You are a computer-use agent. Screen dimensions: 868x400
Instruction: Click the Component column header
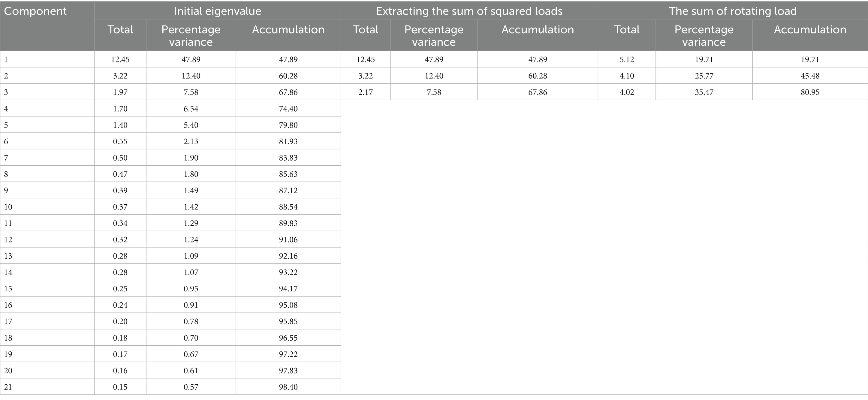(x=35, y=11)
